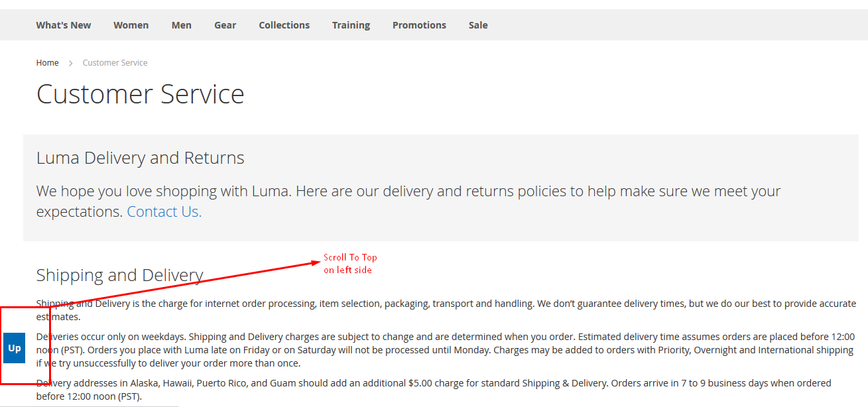Open the Training menu item

(351, 25)
